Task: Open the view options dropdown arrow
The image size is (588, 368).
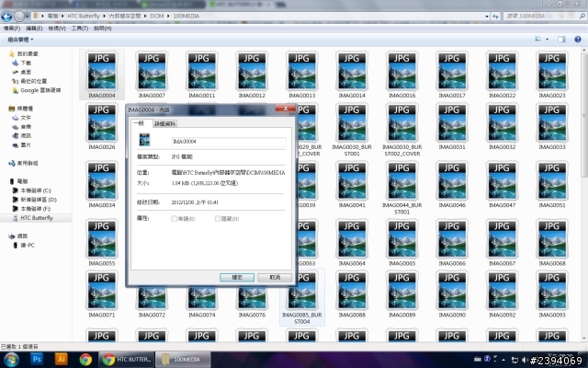Action: tap(548, 39)
